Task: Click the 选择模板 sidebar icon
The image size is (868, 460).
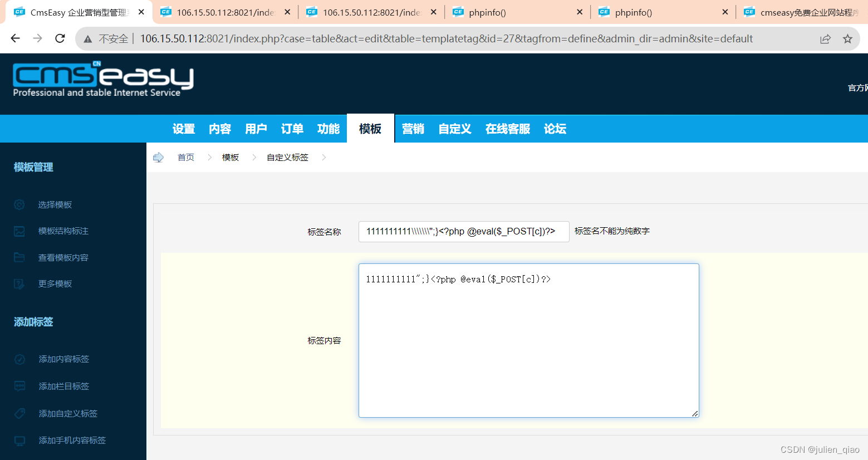Action: tap(19, 205)
